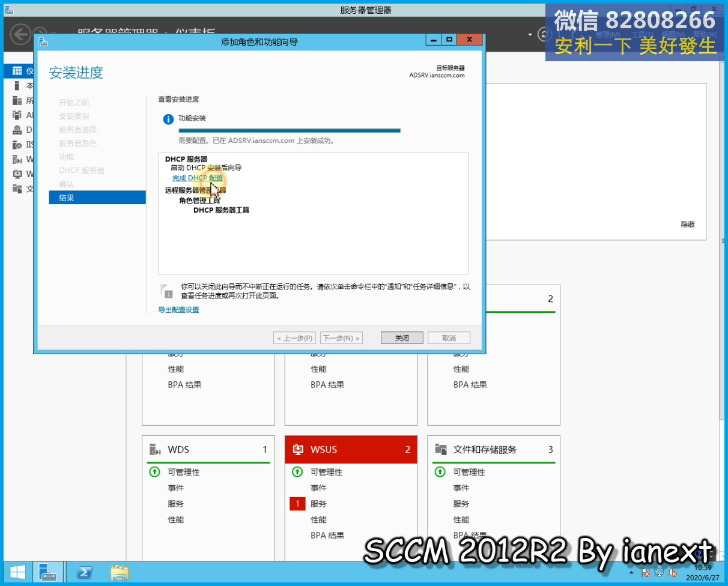728x586 pixels.
Task: Click 远程服务器管理工具 in results list
Action: pos(196,190)
